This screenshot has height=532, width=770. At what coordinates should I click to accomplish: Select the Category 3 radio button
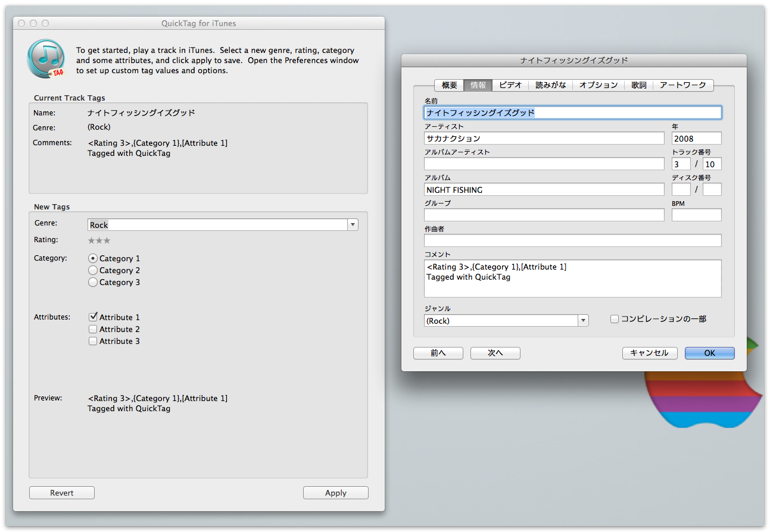point(93,282)
